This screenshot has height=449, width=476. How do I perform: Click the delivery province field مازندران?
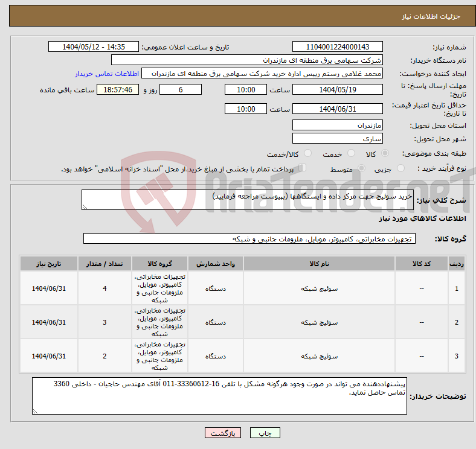(337, 126)
